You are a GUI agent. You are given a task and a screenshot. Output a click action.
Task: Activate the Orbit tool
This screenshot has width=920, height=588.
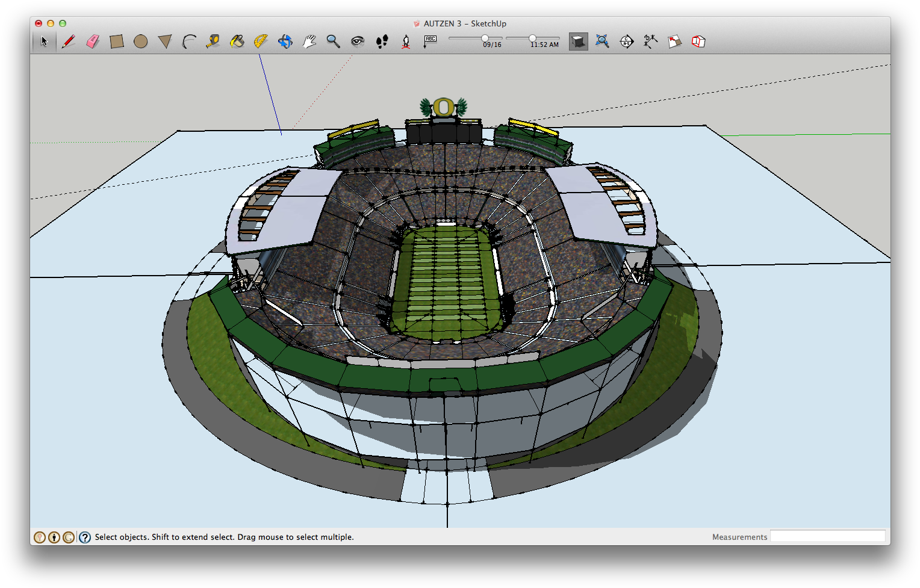pyautogui.click(x=285, y=41)
